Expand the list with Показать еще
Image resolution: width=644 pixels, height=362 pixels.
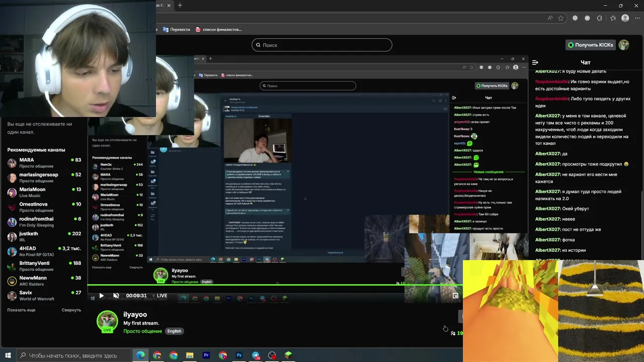pyautogui.click(x=21, y=310)
